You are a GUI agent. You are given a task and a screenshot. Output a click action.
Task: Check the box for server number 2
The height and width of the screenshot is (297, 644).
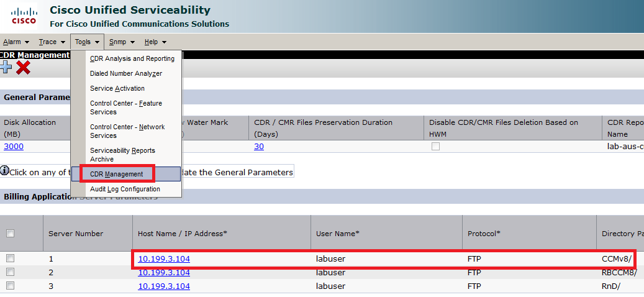coord(11,272)
